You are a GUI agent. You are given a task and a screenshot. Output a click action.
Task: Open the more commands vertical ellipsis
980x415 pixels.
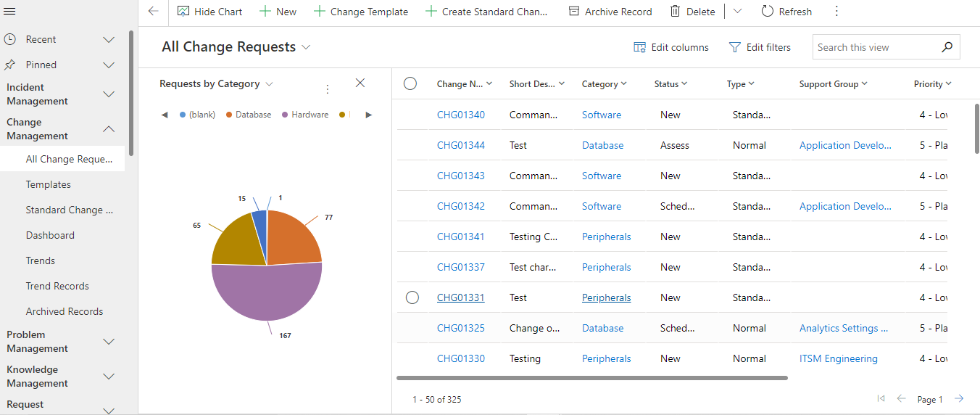pyautogui.click(x=836, y=12)
